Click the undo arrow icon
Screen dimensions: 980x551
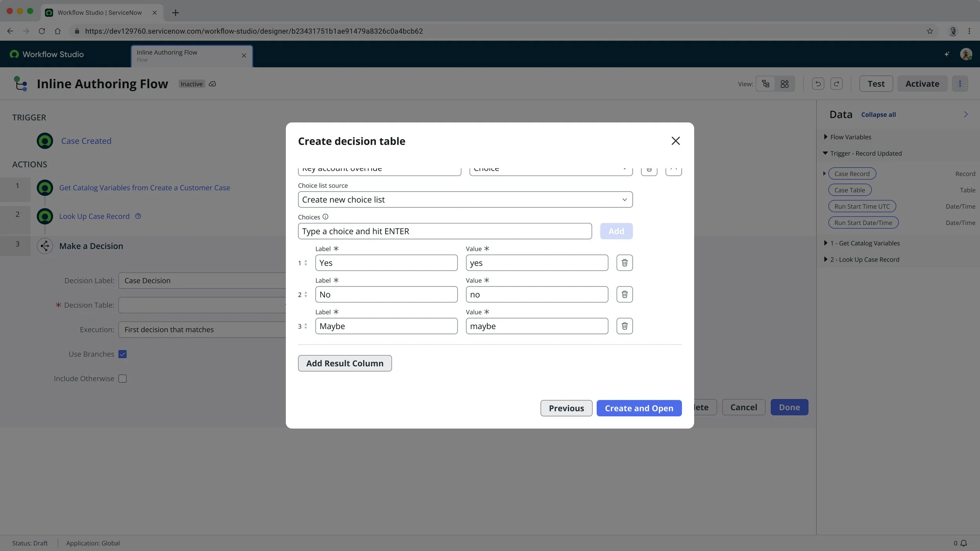(x=818, y=83)
